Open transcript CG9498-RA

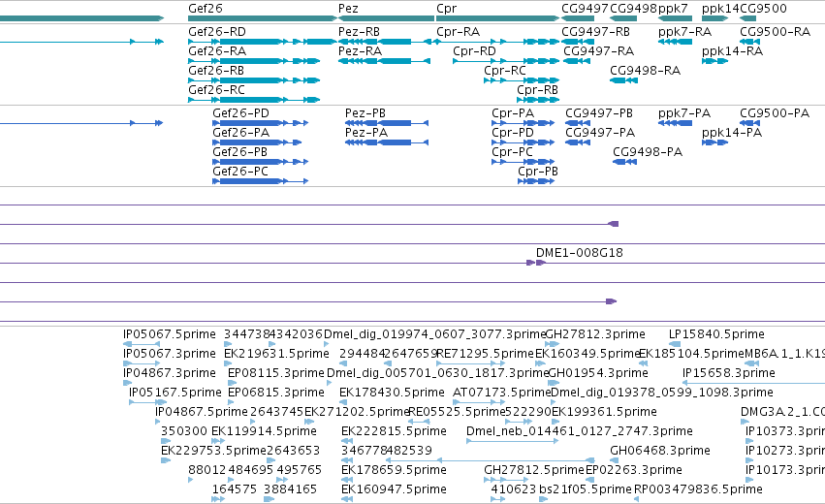tap(645, 71)
